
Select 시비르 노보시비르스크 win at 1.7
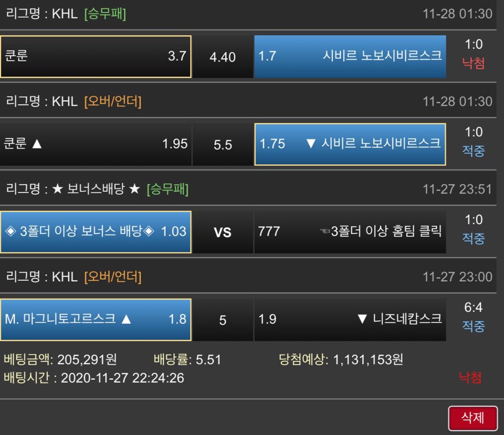click(350, 57)
